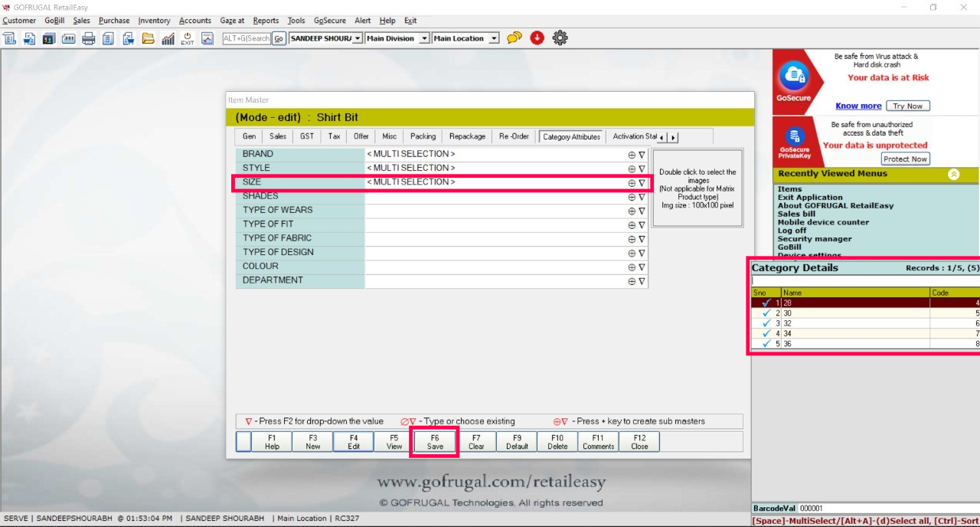980x527 pixels.
Task: Uncheck size 36 in Category Details
Action: tap(766, 343)
